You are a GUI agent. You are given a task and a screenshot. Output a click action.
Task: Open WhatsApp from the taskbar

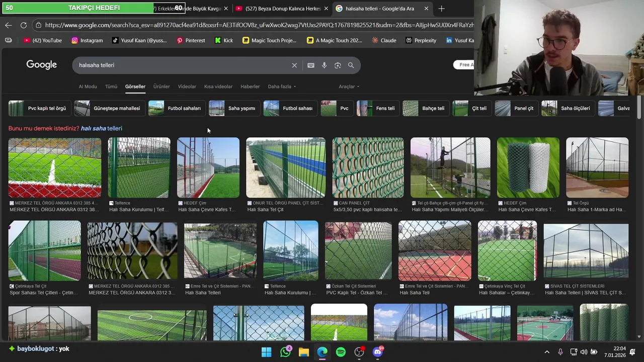pyautogui.click(x=285, y=352)
